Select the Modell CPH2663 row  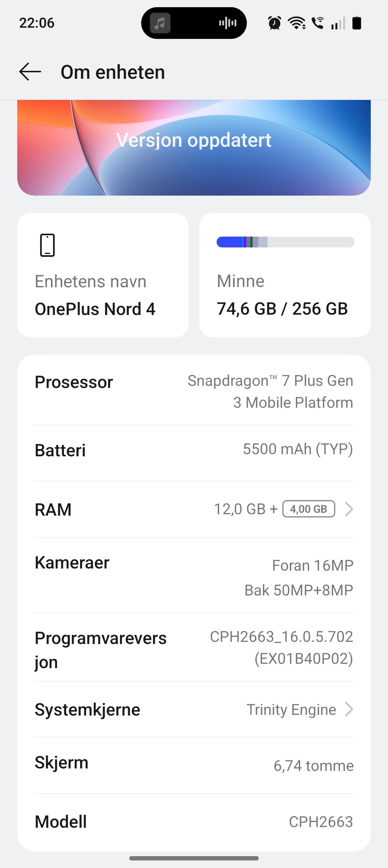point(194,821)
